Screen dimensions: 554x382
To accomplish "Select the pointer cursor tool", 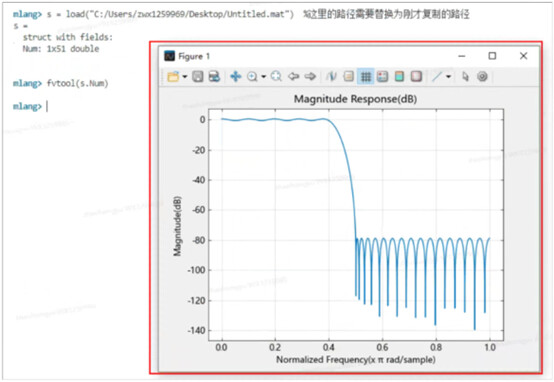I will (x=465, y=76).
